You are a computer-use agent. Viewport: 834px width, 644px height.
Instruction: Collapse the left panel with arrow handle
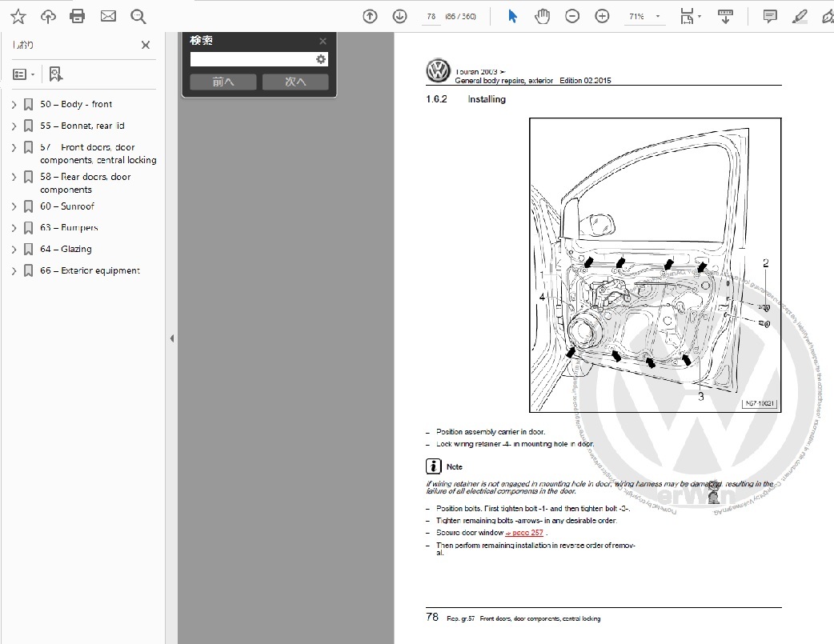click(x=171, y=338)
